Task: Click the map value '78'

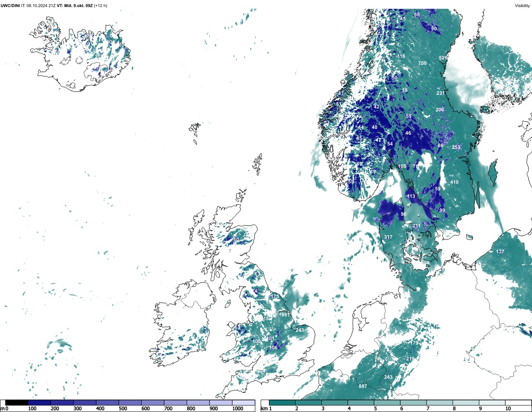Action: (x=416, y=166)
